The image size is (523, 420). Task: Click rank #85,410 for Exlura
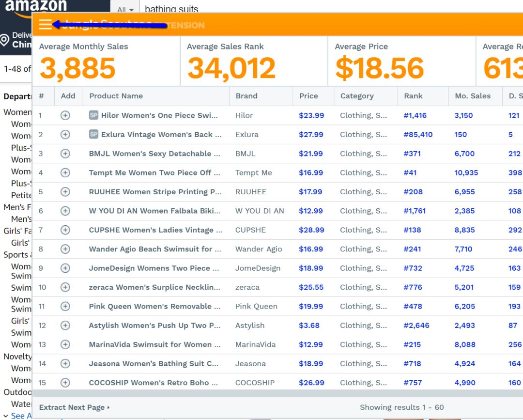(x=418, y=135)
